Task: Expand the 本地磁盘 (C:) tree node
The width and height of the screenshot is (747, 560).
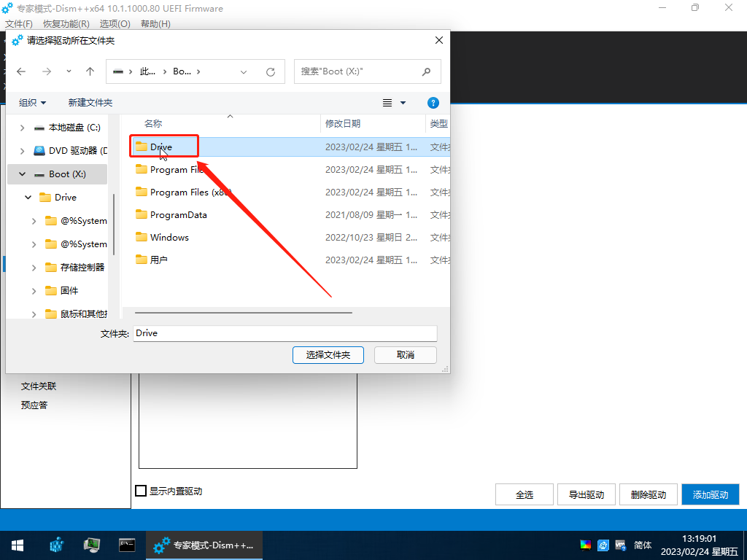Action: (22, 128)
